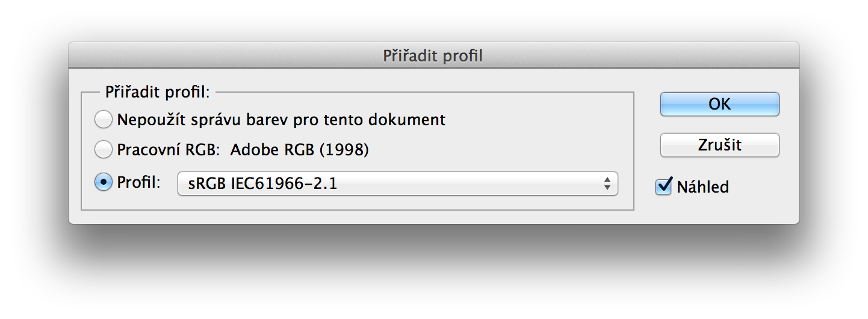Cancel using the Zrušit button
The height and width of the screenshot is (319, 868).
[x=720, y=145]
